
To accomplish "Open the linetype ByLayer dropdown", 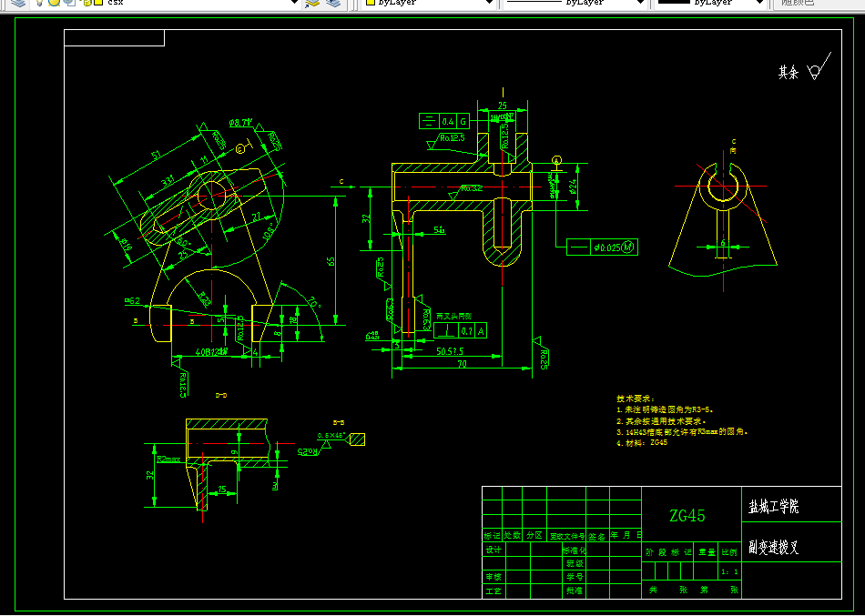I will (x=640, y=3).
